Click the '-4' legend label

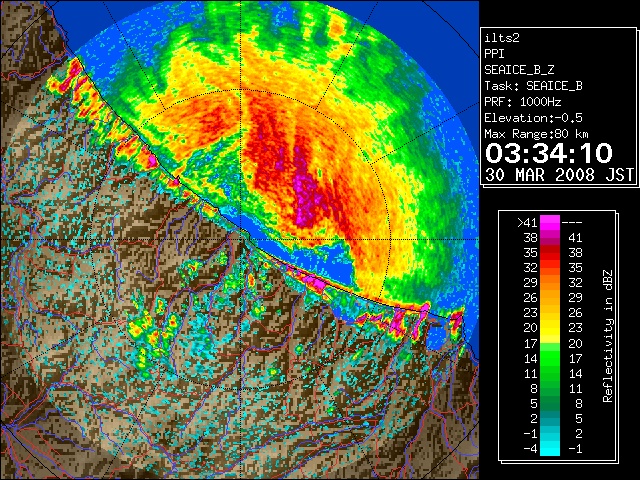click(530, 448)
